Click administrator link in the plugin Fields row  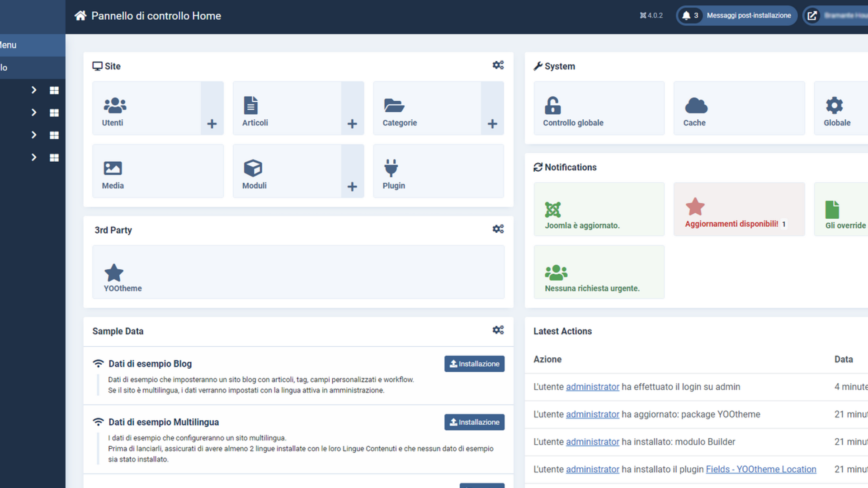(592, 469)
